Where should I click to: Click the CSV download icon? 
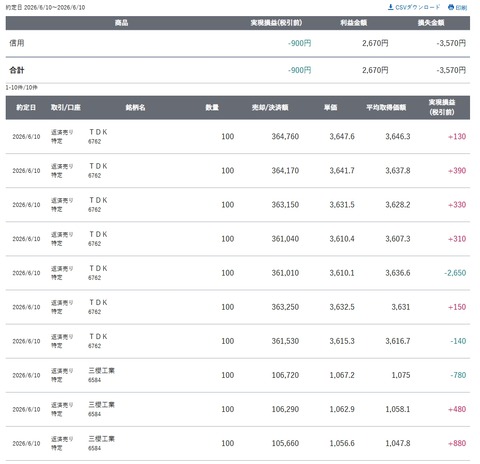[391, 7]
